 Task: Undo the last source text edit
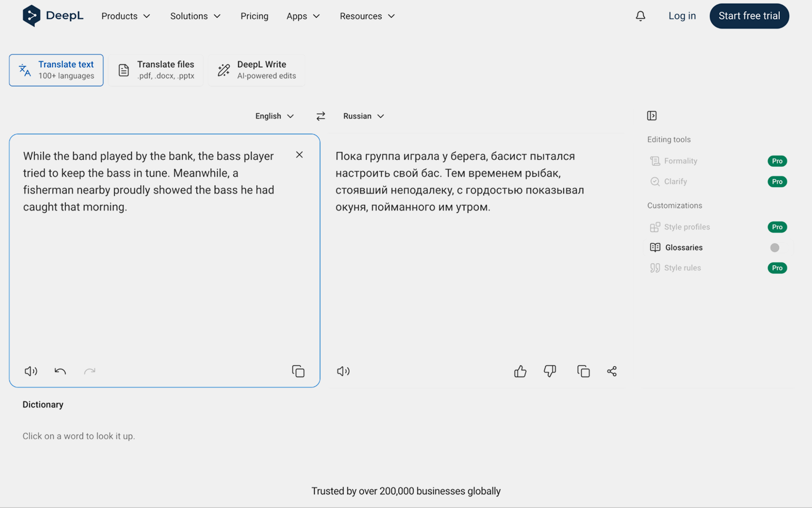point(60,371)
